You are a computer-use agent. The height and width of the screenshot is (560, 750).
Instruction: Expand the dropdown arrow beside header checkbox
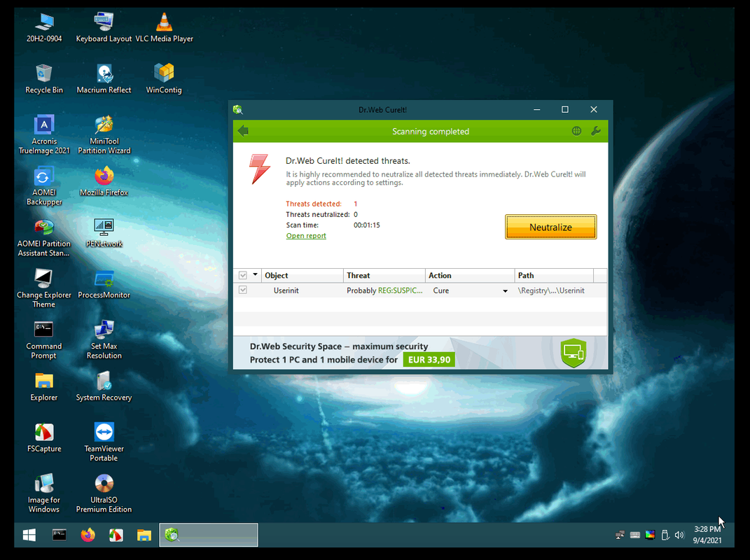[255, 274]
